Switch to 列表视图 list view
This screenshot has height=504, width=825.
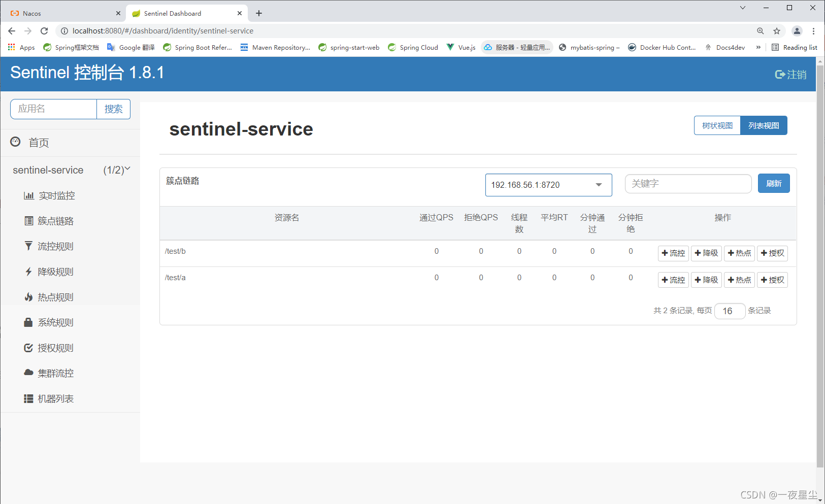(x=764, y=125)
